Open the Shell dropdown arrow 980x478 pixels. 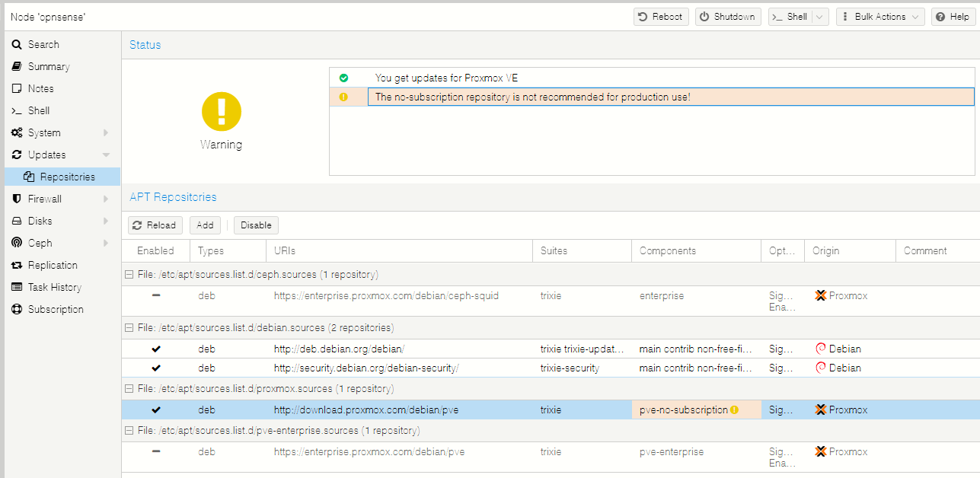tap(820, 17)
